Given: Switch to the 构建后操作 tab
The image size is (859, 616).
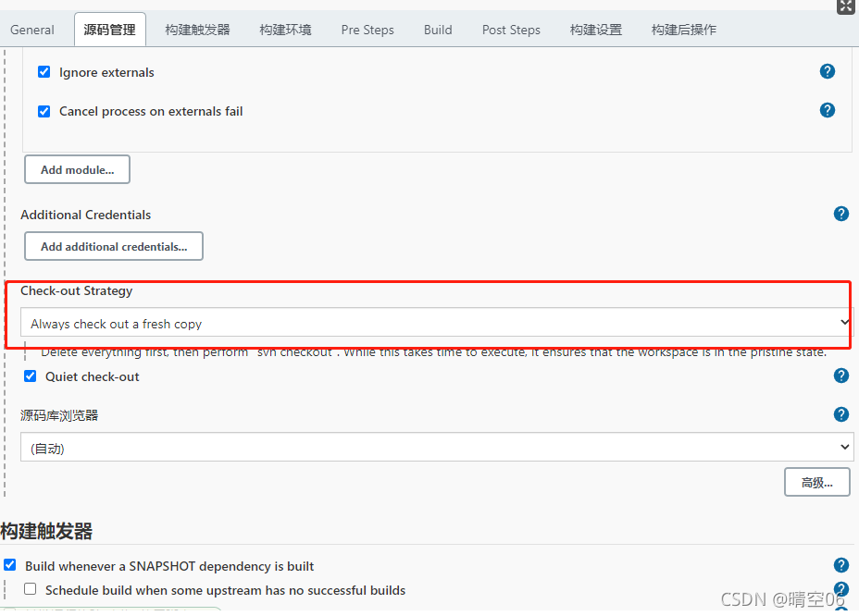Looking at the screenshot, I should [x=684, y=30].
